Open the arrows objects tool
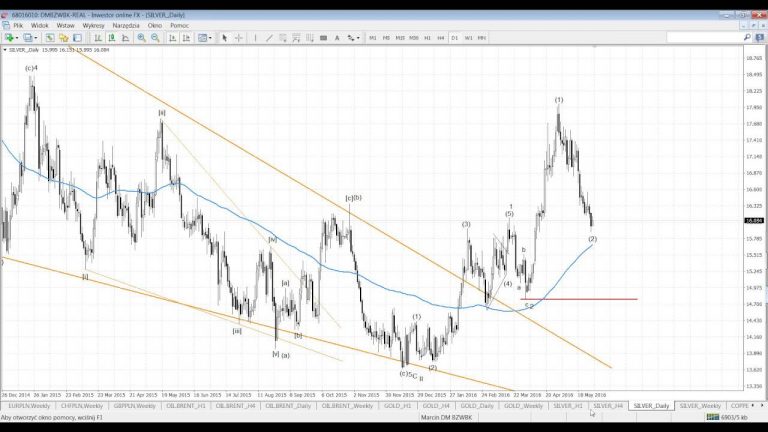The image size is (768, 432). click(351, 38)
